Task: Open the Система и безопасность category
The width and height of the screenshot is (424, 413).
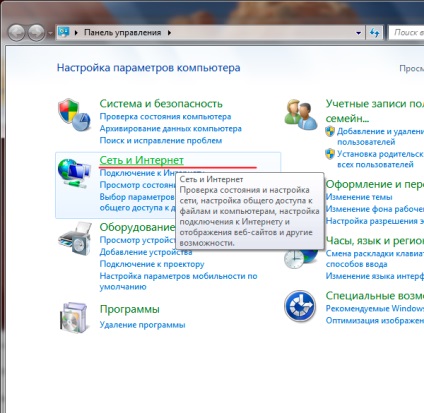Action: pyautogui.click(x=161, y=104)
